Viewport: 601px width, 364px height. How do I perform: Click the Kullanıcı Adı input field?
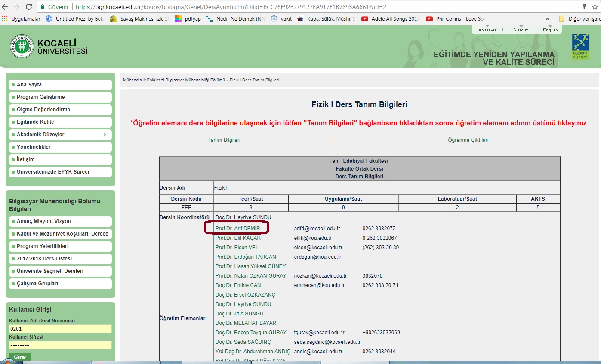[x=60, y=329]
